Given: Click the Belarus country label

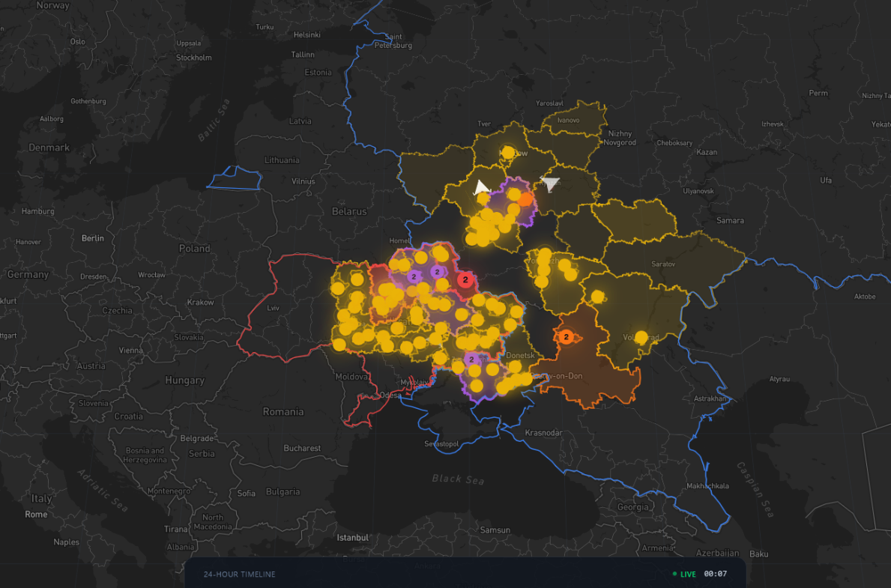Looking at the screenshot, I should pyautogui.click(x=349, y=211).
